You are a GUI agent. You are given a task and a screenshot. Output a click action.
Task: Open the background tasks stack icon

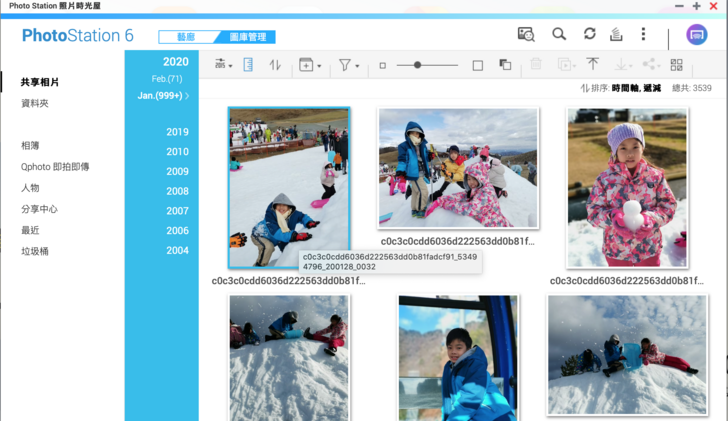click(x=616, y=34)
